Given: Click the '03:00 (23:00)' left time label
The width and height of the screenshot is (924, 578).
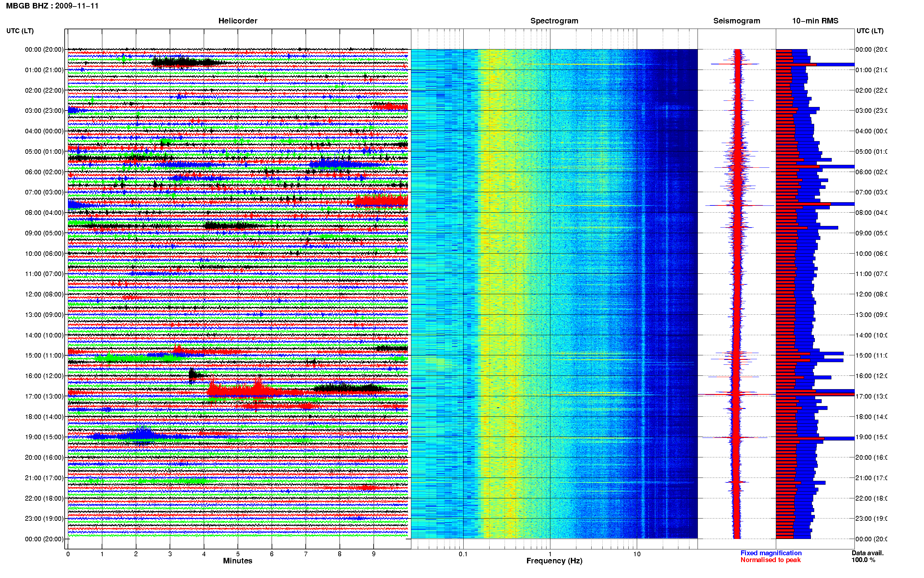Looking at the screenshot, I should (x=44, y=111).
